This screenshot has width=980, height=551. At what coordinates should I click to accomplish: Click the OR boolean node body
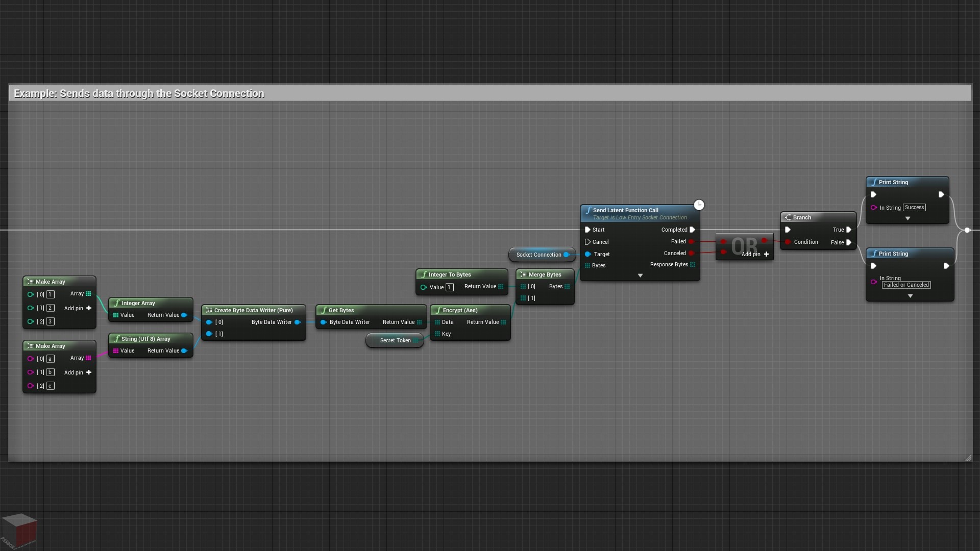tap(744, 246)
